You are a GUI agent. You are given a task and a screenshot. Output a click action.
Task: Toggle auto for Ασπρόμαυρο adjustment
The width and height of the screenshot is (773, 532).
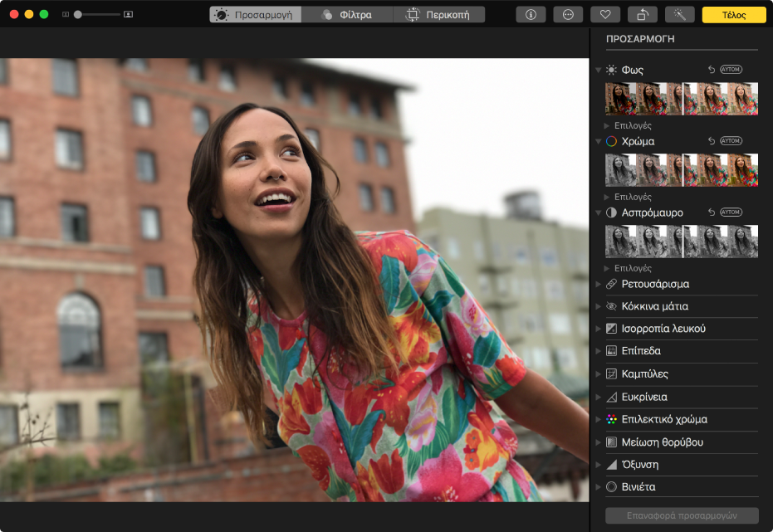pyautogui.click(x=731, y=212)
